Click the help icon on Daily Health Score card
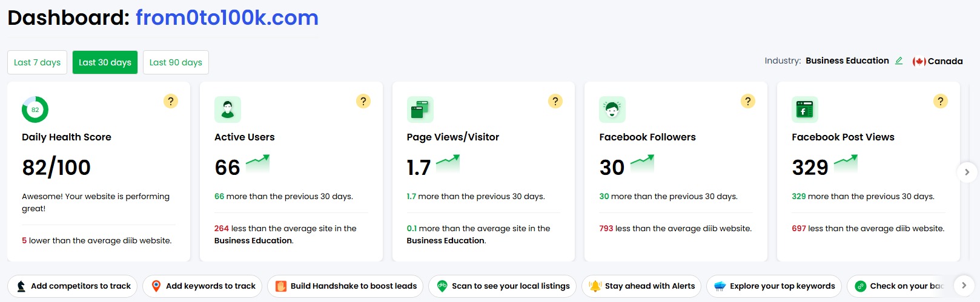Screen dimensions: 980x302 click(171, 101)
